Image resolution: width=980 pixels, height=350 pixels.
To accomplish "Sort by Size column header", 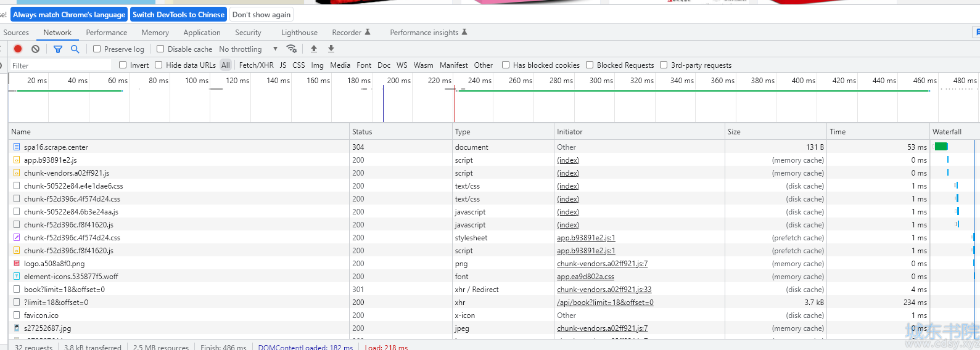I will pos(776,131).
